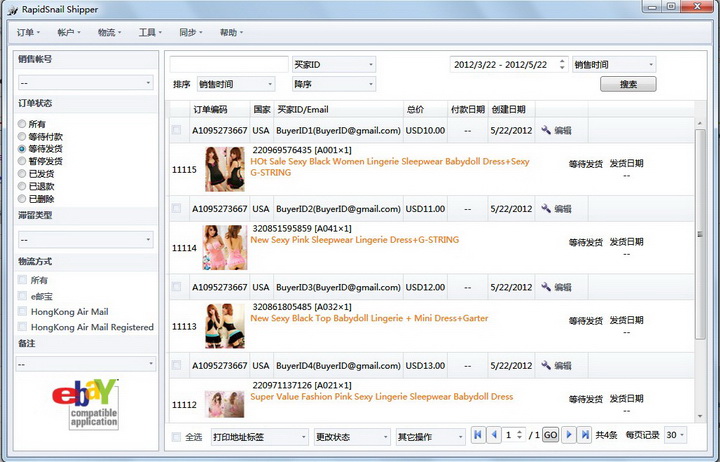Select the 已删除 order status
The image size is (720, 462).
tap(22, 198)
